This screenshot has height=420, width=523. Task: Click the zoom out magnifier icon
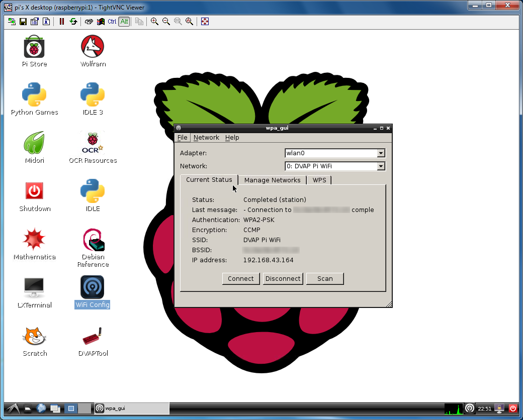tap(166, 22)
